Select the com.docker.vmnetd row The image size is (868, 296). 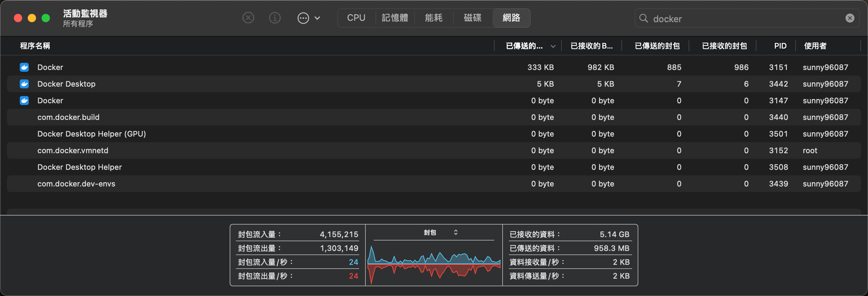[x=434, y=150]
